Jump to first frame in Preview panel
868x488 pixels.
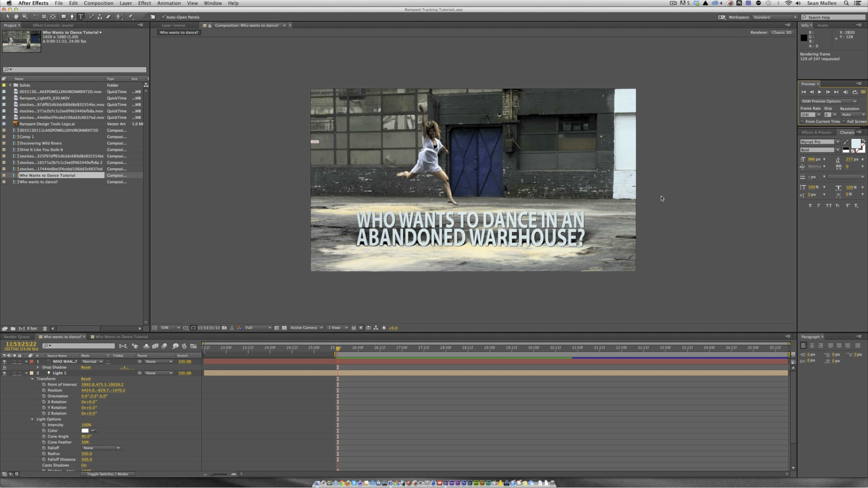tap(803, 92)
